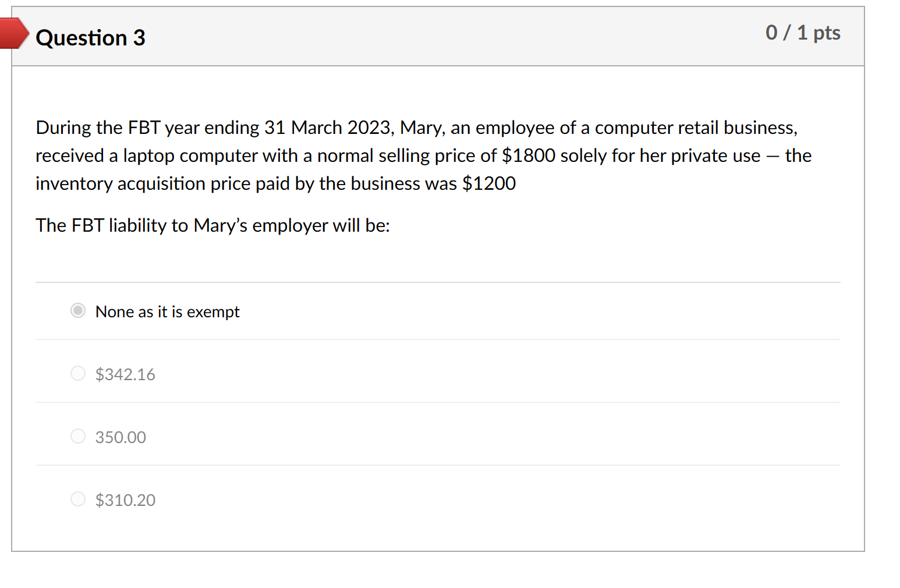Click the $310.20 option label
This screenshot has height=588, width=900.
(125, 500)
